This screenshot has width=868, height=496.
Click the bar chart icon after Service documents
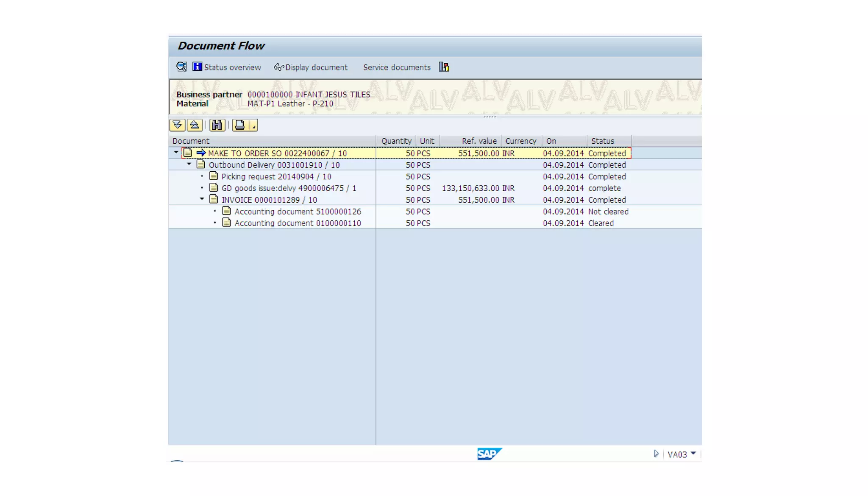[x=444, y=67]
